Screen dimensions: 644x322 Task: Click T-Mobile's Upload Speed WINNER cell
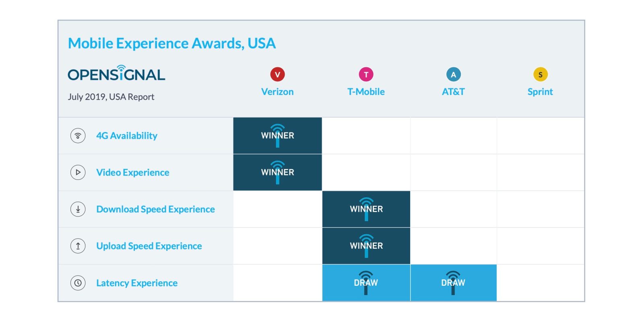coord(366,246)
